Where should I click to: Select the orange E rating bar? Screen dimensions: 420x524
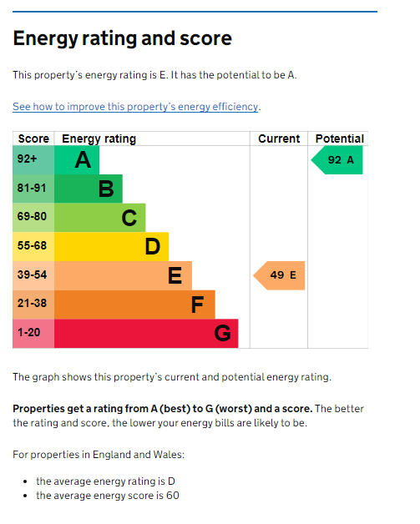(123, 275)
